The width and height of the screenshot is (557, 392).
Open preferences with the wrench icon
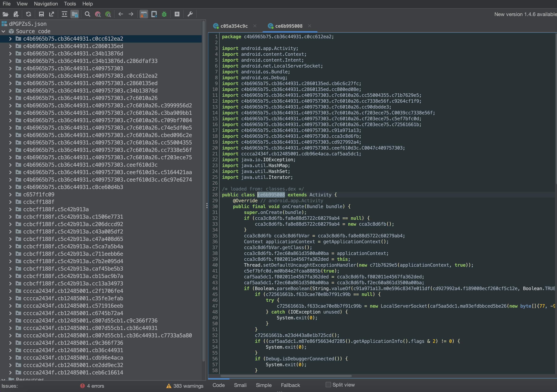[190, 14]
